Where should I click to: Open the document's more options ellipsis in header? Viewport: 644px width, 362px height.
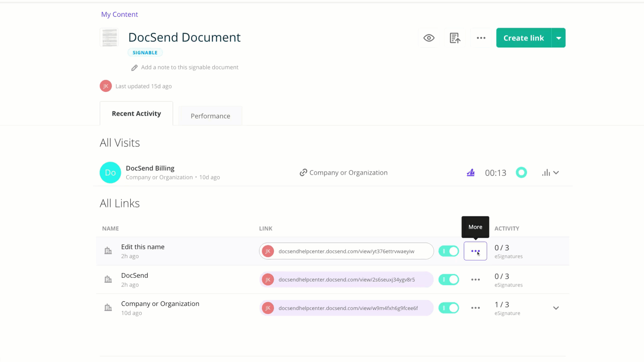[x=481, y=38]
